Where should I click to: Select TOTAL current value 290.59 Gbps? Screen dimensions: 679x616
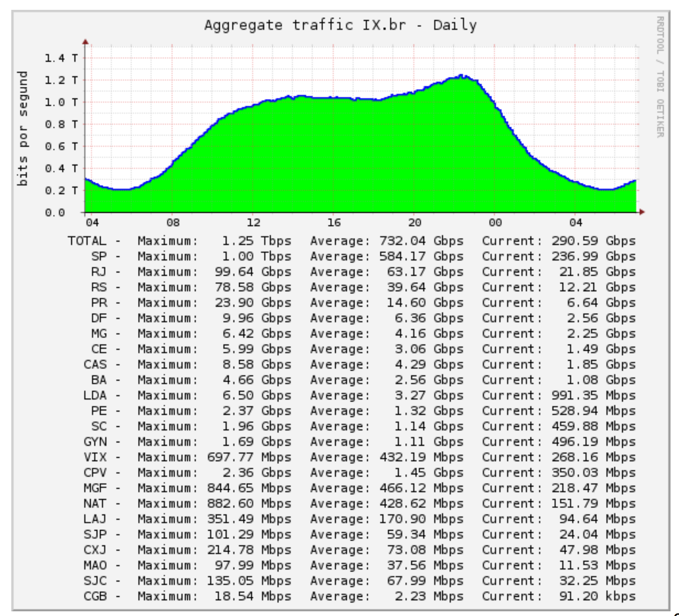593,241
